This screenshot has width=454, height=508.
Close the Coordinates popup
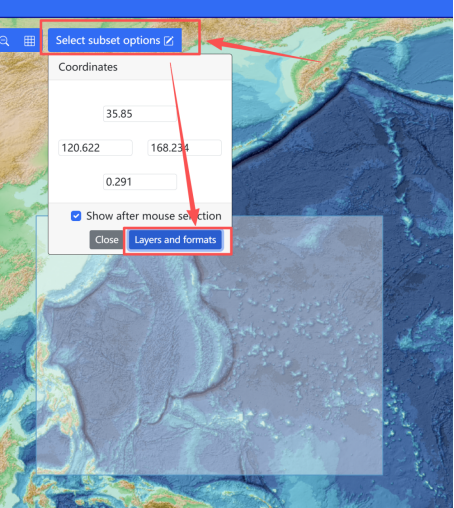coord(107,240)
